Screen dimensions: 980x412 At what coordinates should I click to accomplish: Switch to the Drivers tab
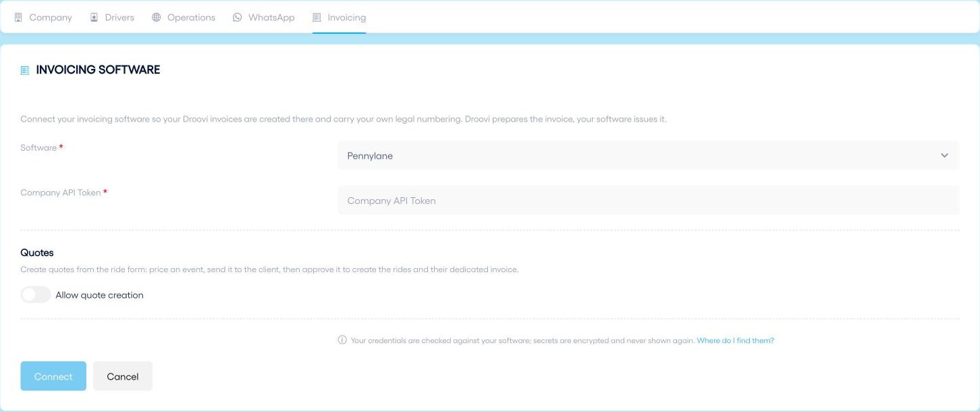pyautogui.click(x=112, y=18)
